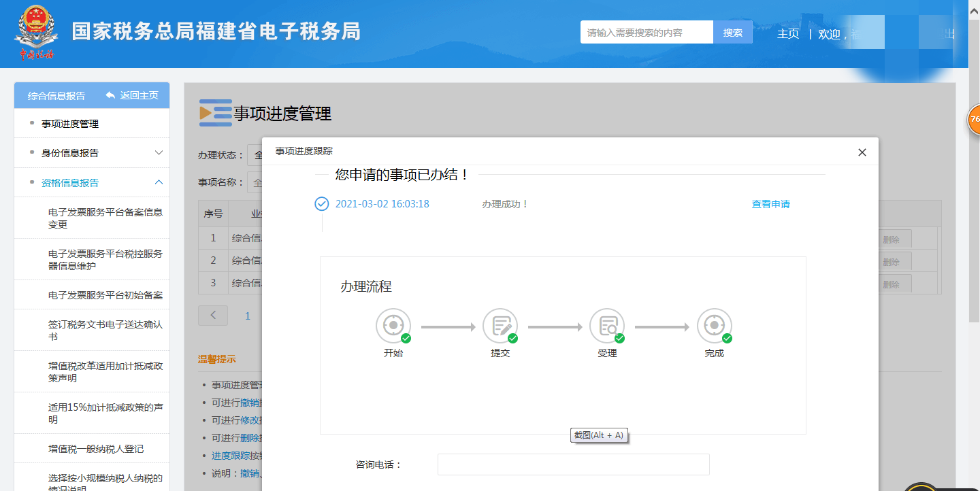Open the 办理状态 dropdown
The width and height of the screenshot is (980, 491).
(255, 155)
